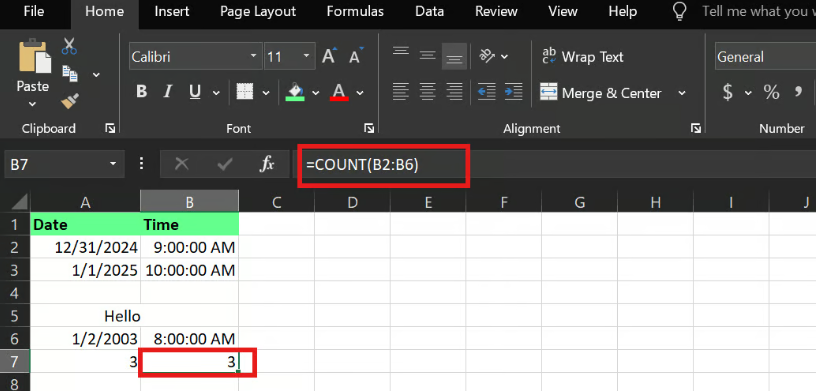Image resolution: width=816 pixels, height=391 pixels.
Task: Click the Merge & Center button
Action: 601,93
